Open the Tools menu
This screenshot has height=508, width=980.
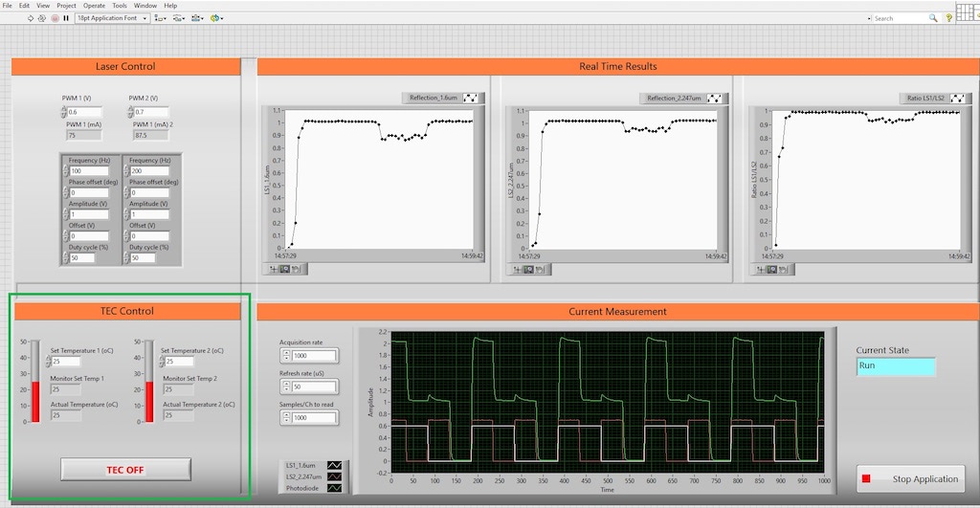point(120,6)
